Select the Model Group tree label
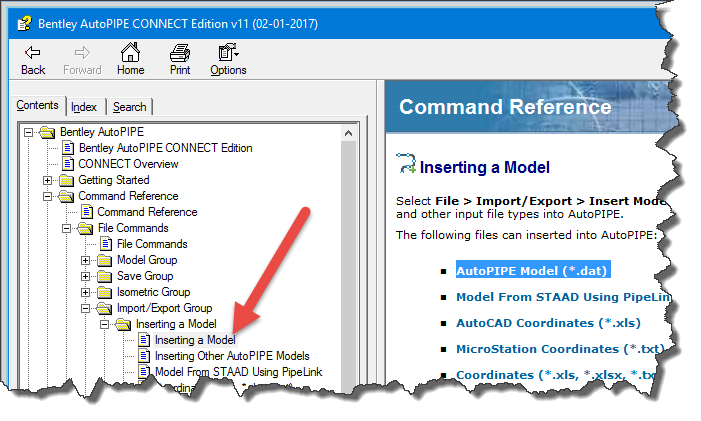 [x=147, y=260]
